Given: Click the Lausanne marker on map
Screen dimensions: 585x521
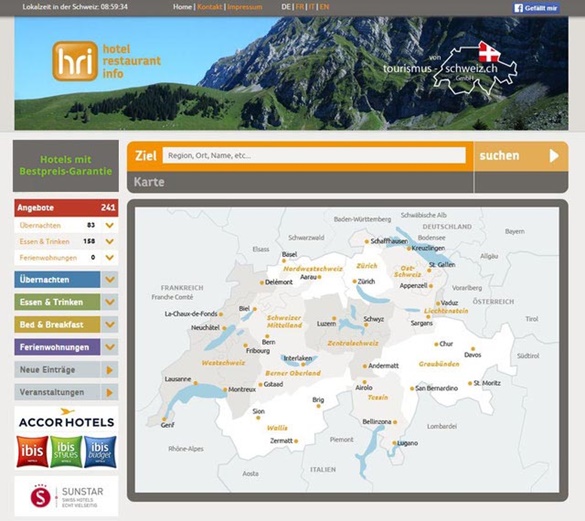Looking at the screenshot, I should point(195,383).
